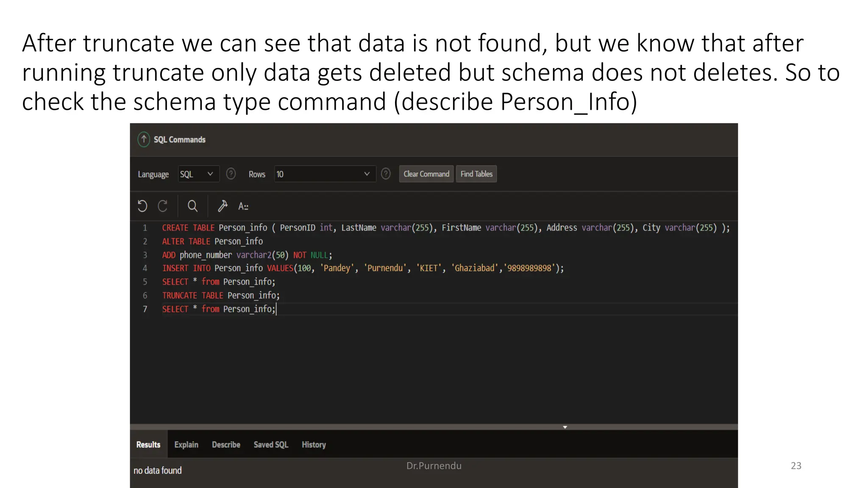Click the Clear Command button
The width and height of the screenshot is (868, 488).
(x=426, y=174)
